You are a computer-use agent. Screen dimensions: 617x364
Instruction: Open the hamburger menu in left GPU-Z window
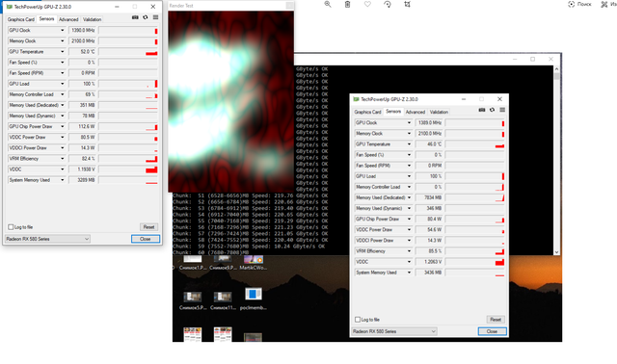(x=156, y=17)
